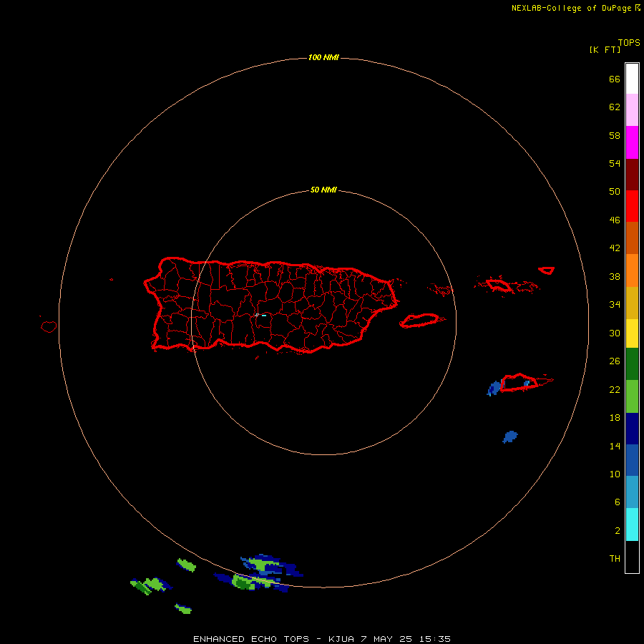Click legend value 62
The image size is (644, 644).
[x=615, y=107]
